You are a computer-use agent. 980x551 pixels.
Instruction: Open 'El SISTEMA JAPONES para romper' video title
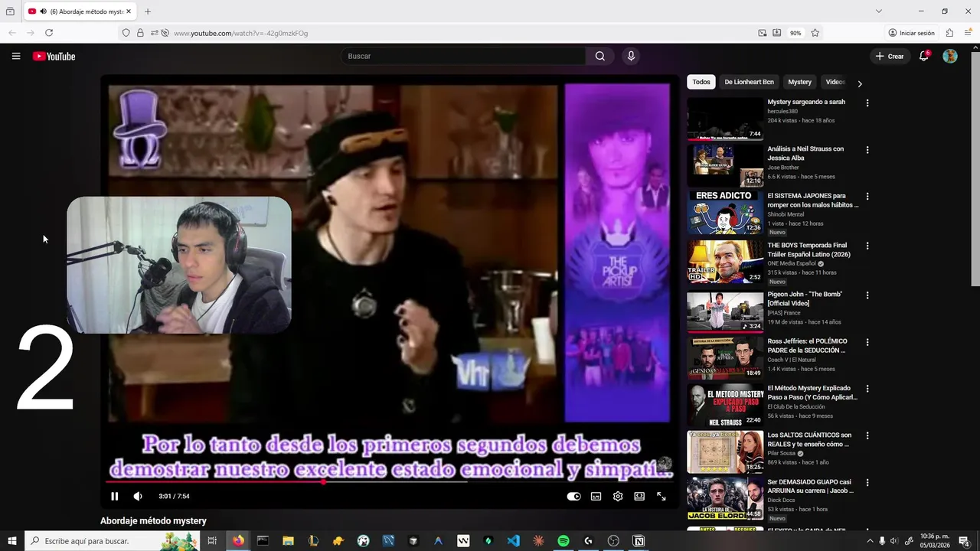tap(813, 201)
